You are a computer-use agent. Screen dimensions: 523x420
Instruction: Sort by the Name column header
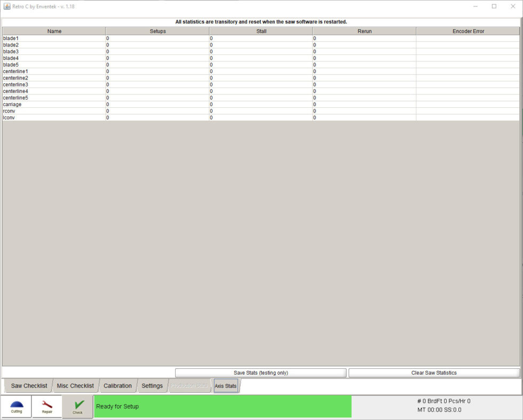tap(54, 31)
